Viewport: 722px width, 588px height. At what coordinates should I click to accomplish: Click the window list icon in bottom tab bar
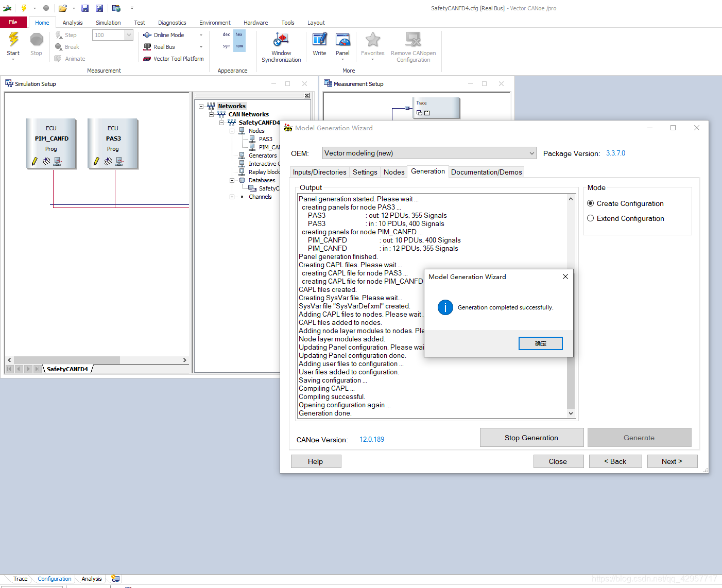pos(115,579)
